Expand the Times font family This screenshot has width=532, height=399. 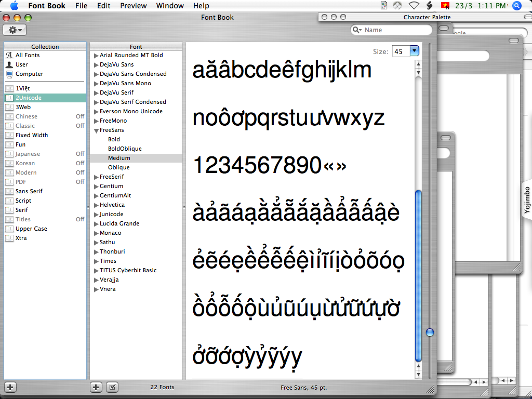pos(96,261)
